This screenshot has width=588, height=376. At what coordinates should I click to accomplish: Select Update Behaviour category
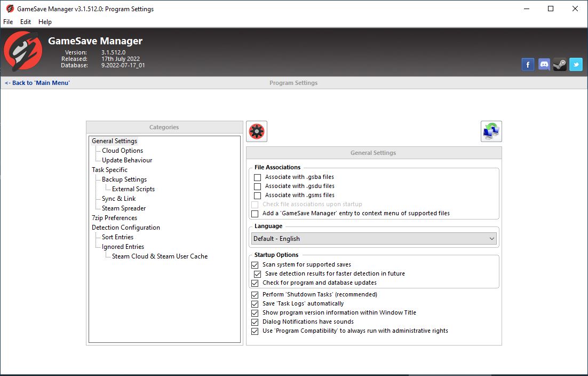127,160
